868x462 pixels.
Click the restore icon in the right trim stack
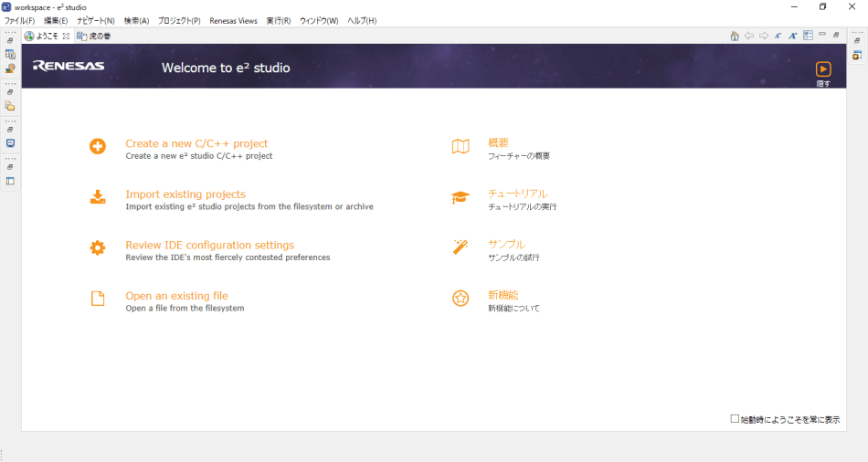tap(857, 41)
